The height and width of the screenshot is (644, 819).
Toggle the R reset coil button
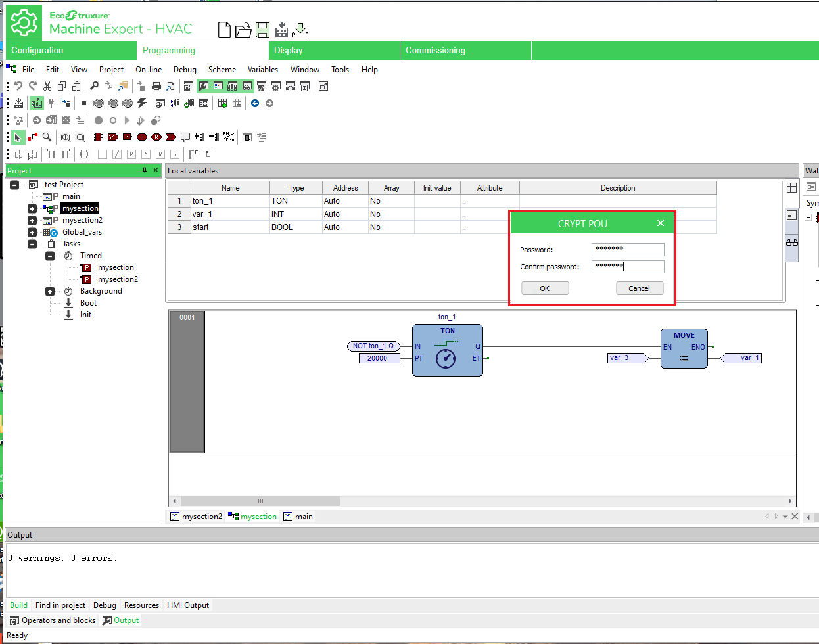160,154
